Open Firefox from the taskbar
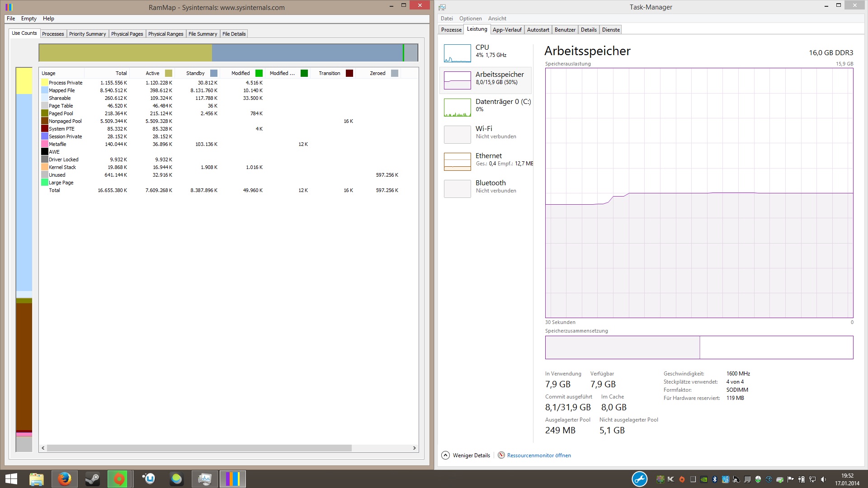The width and height of the screenshot is (868, 488). (64, 479)
